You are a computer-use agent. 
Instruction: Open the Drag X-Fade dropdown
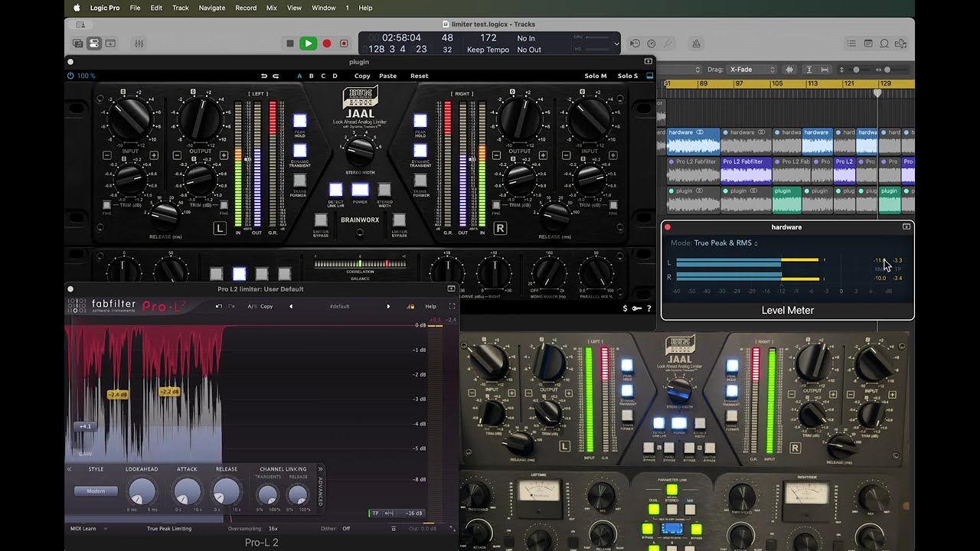[x=753, y=70]
